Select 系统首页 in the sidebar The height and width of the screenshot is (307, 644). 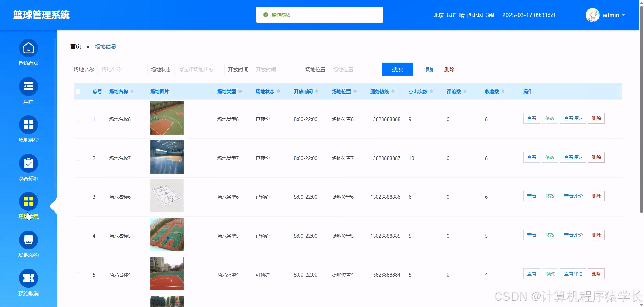(x=29, y=52)
